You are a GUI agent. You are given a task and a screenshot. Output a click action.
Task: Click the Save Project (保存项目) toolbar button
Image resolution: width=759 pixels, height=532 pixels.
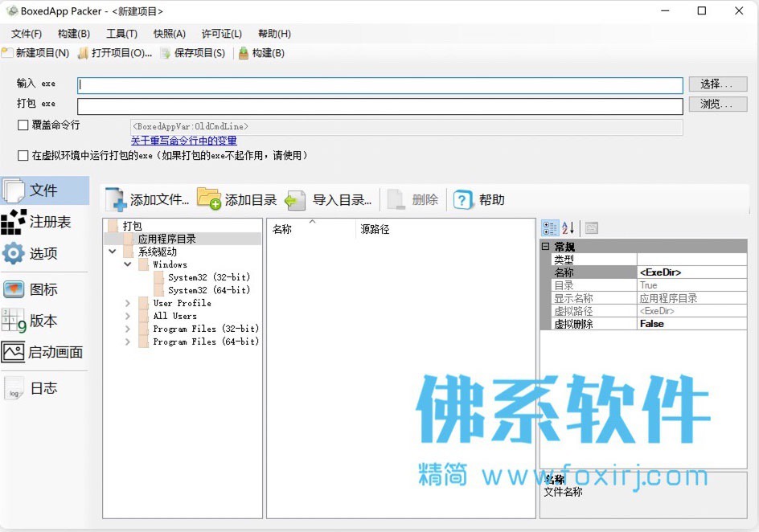193,53
